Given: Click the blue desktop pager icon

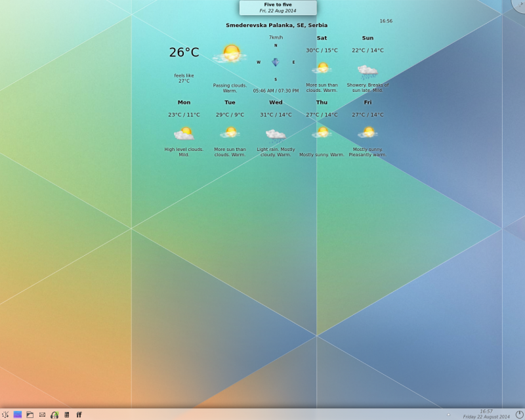Looking at the screenshot, I should pyautogui.click(x=18, y=415).
